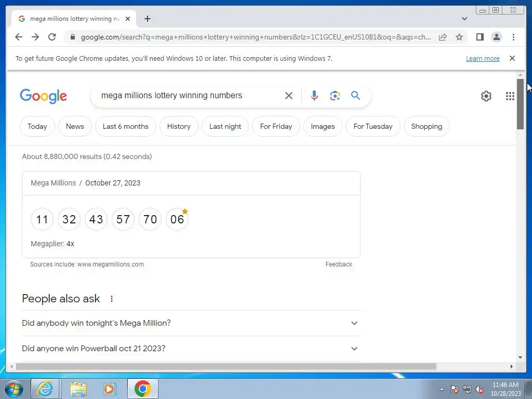This screenshot has height=399, width=532.
Task: Open the Windows Start menu
Action: click(x=14, y=389)
